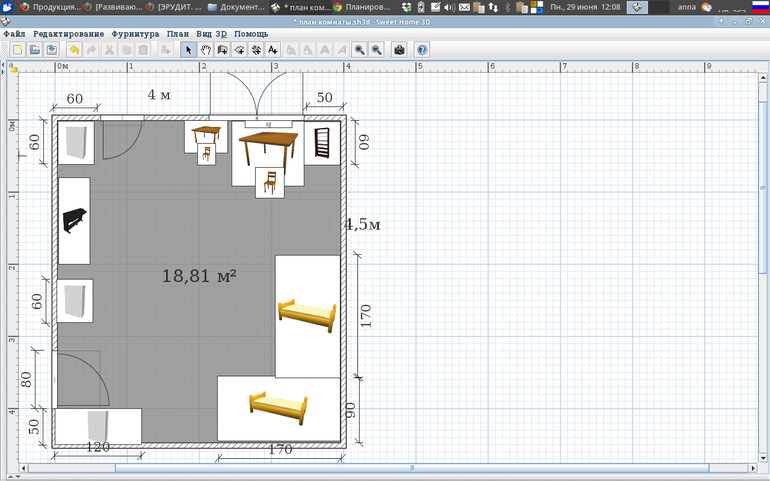
Task: Switch to the Документ taskbar window
Action: 236,7
